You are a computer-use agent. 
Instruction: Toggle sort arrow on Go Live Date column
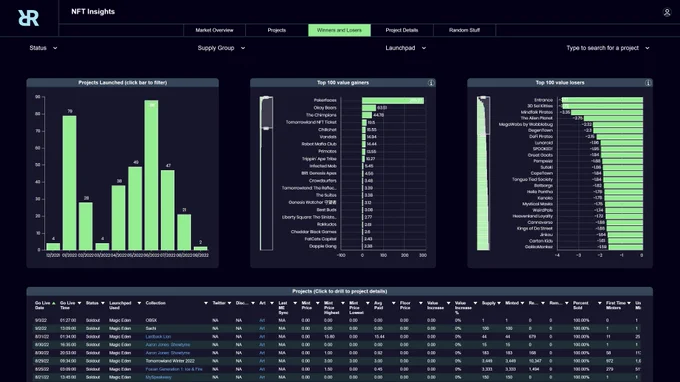54,303
